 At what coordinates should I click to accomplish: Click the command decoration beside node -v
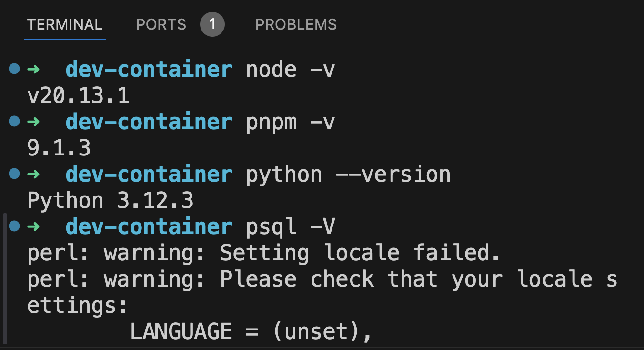pos(14,68)
